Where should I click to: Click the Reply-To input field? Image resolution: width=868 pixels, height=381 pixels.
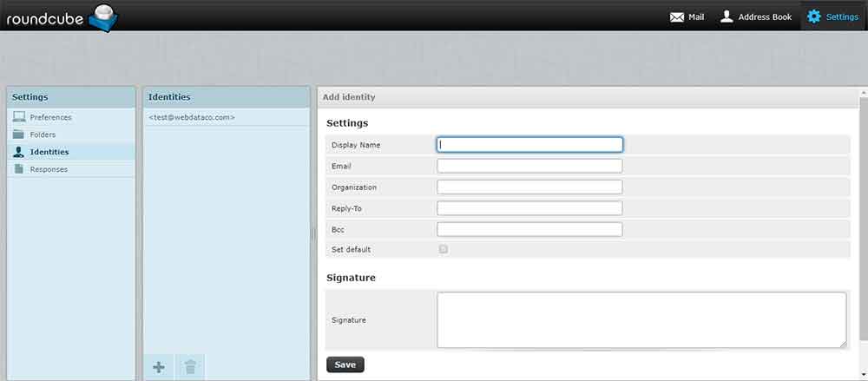point(529,208)
